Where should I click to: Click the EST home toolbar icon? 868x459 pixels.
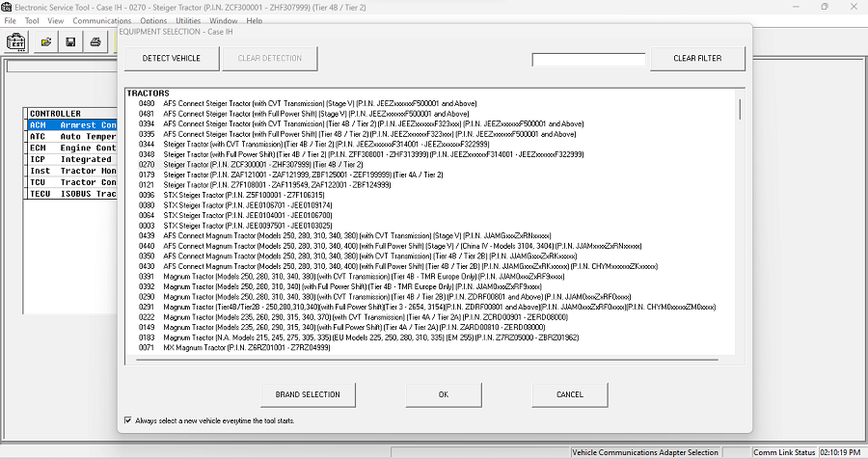[16, 41]
